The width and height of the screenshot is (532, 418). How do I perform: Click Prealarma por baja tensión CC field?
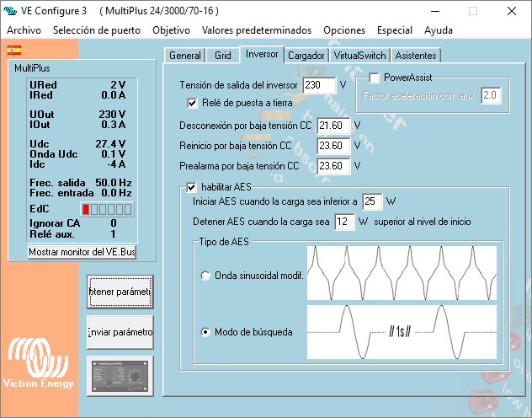pos(333,166)
